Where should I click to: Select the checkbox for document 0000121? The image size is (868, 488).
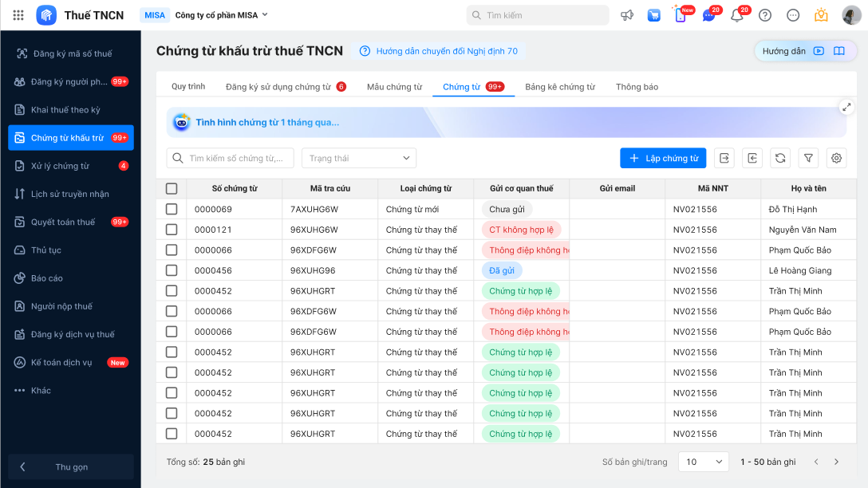click(x=172, y=230)
